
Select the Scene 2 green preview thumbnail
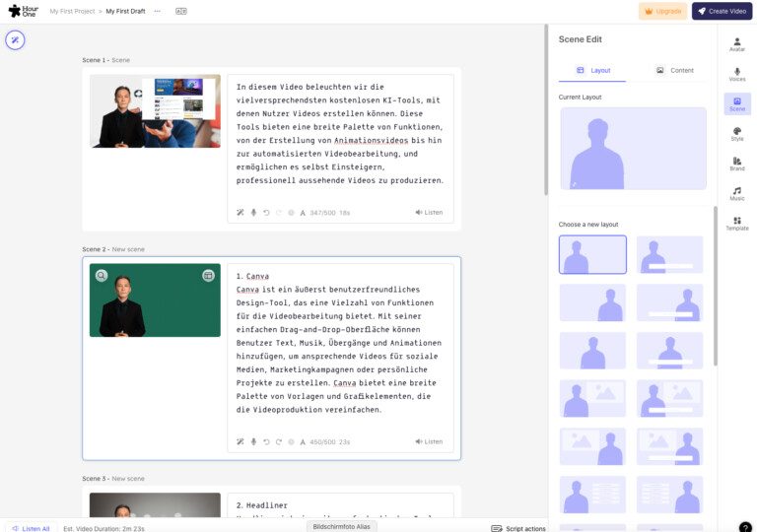155,300
